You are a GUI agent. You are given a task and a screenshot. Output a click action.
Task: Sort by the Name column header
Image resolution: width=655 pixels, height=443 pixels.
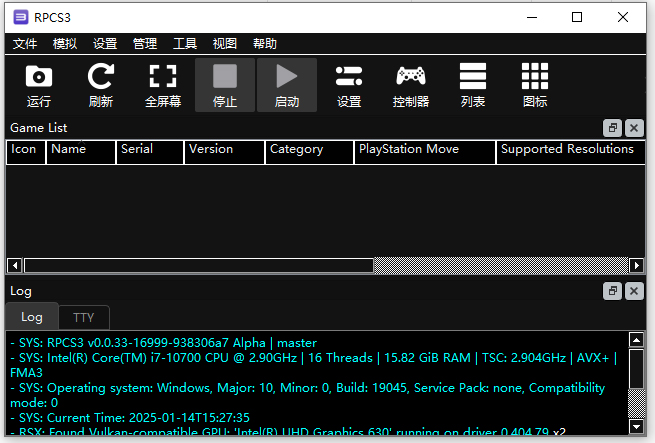[x=81, y=152]
